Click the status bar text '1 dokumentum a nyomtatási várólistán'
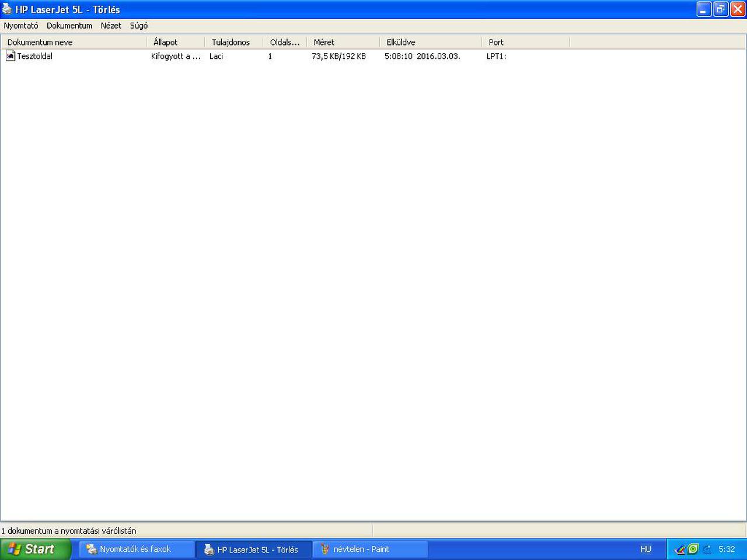The height and width of the screenshot is (560, 747). pos(69,531)
